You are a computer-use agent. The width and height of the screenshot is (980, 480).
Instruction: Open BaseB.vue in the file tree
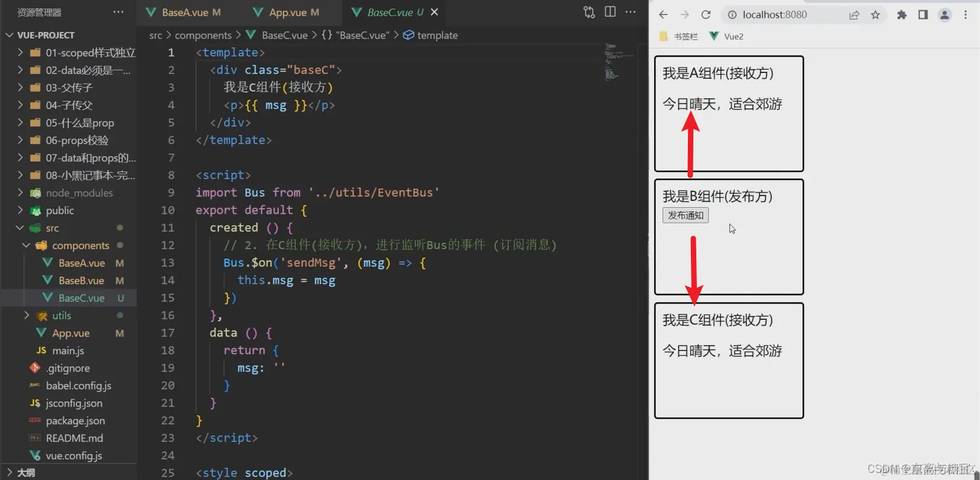click(69, 280)
